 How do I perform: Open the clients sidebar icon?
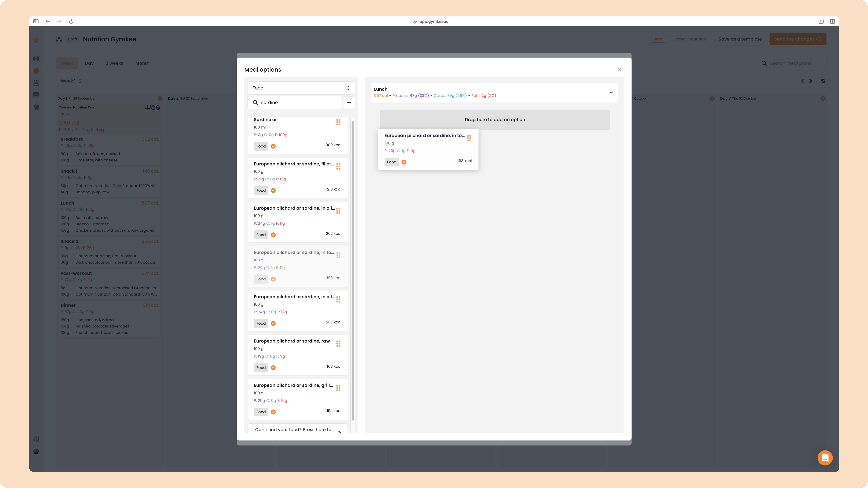36,83
